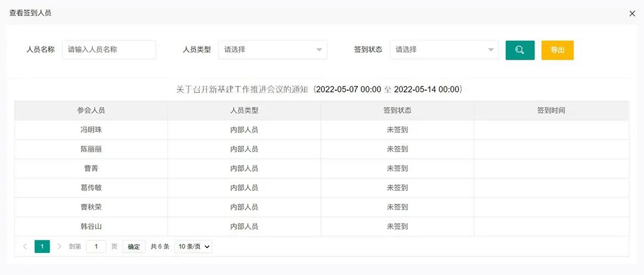The height and width of the screenshot is (275, 644).
Task: Click the 确定 pagination button
Action: [x=134, y=246]
